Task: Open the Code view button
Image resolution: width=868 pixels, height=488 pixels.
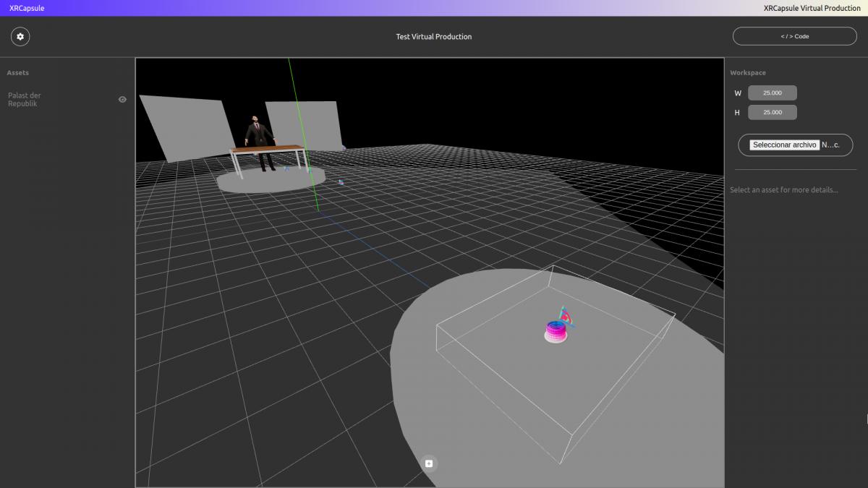Action: [794, 36]
